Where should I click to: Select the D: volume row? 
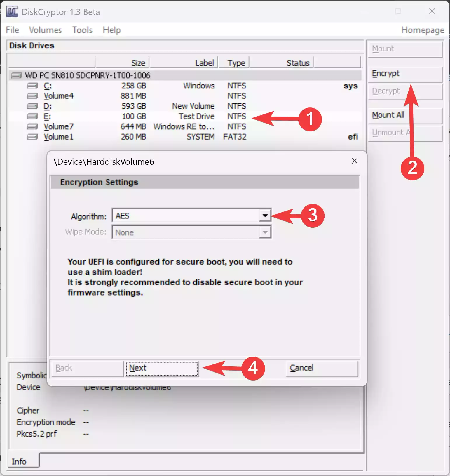(x=185, y=106)
